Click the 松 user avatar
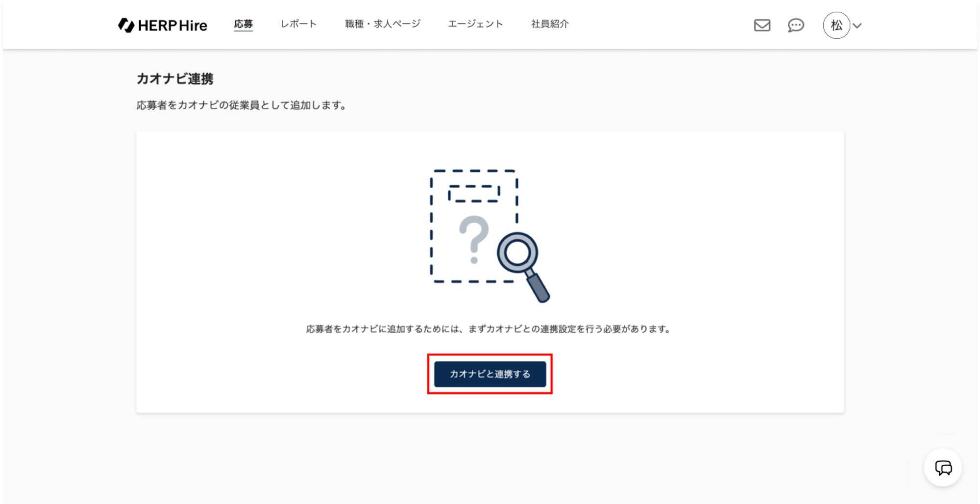Screen dimensions: 980x504 tap(836, 25)
